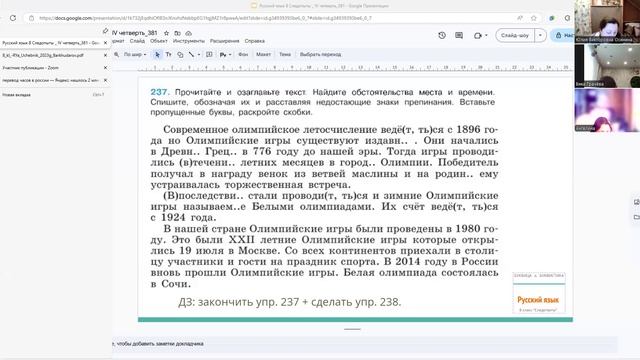The width and height of the screenshot is (640, 360).
Task: Click the blue access settings lock button
Action: (563, 36)
